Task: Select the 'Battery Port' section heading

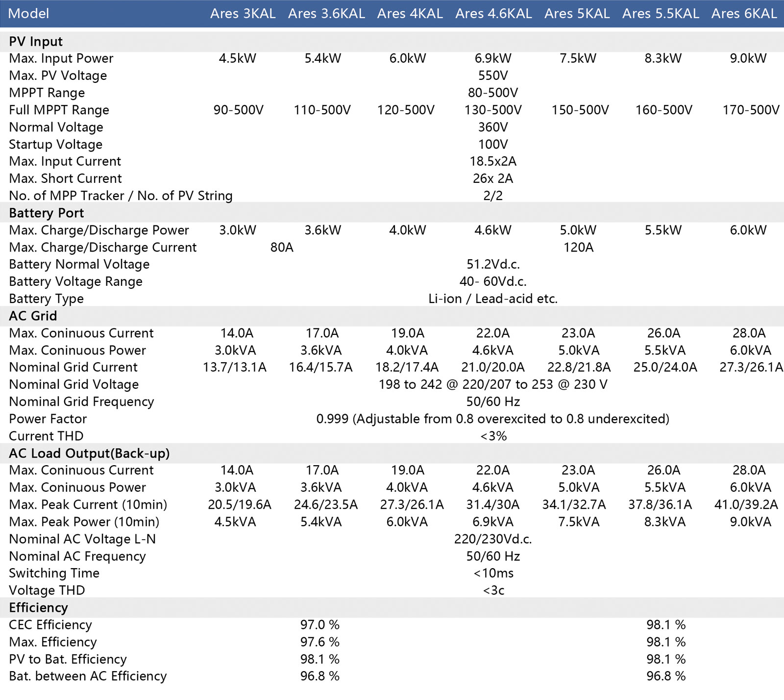Action: tap(46, 213)
